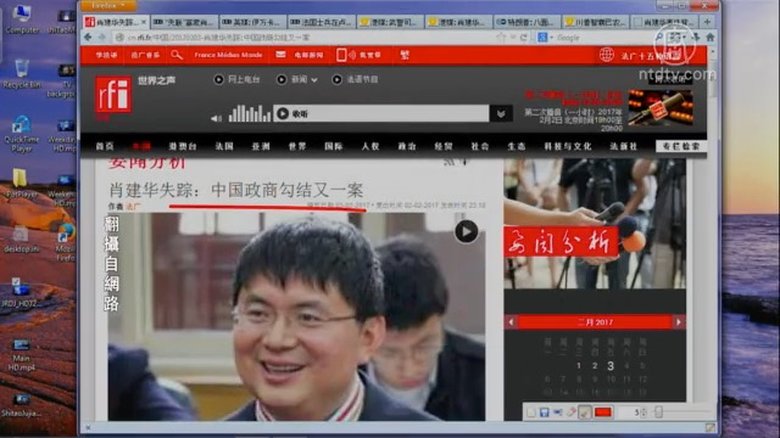Click the save icon in the annotation toolbar
The image size is (780, 438).
tap(544, 412)
